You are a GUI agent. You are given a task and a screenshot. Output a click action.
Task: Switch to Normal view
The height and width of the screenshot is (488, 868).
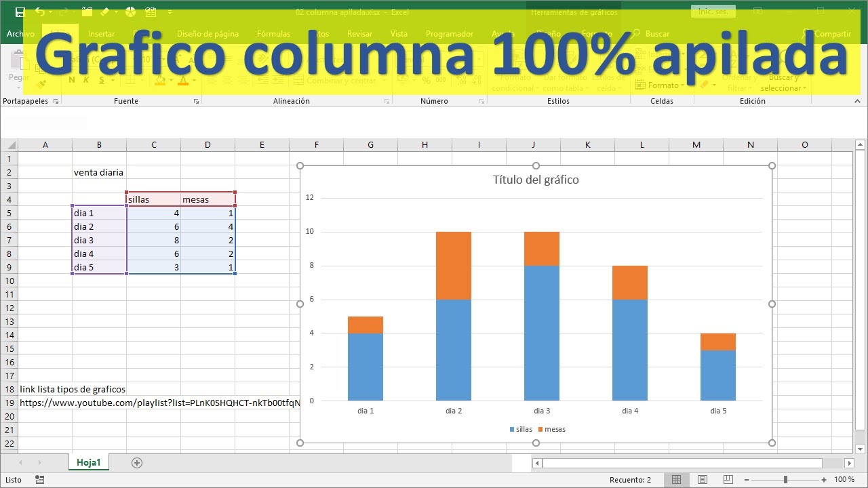pyautogui.click(x=676, y=480)
